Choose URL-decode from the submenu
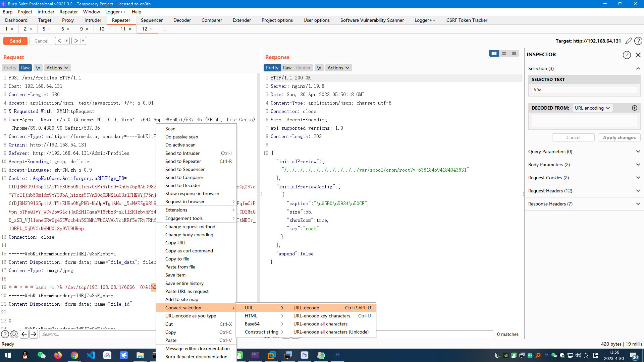The width and height of the screenshot is (644, 362). click(x=330, y=308)
